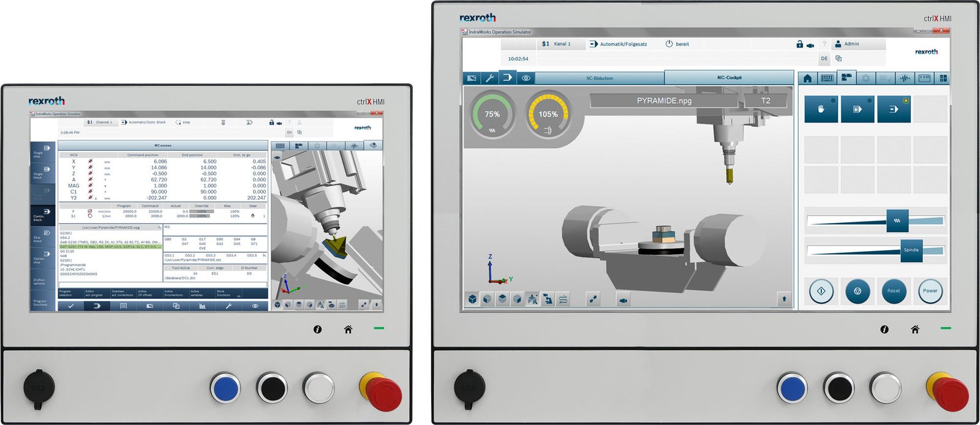Image resolution: width=980 pixels, height=425 pixels.
Task: Activate automatic mode button with lit indicator
Action: pyautogui.click(x=894, y=109)
